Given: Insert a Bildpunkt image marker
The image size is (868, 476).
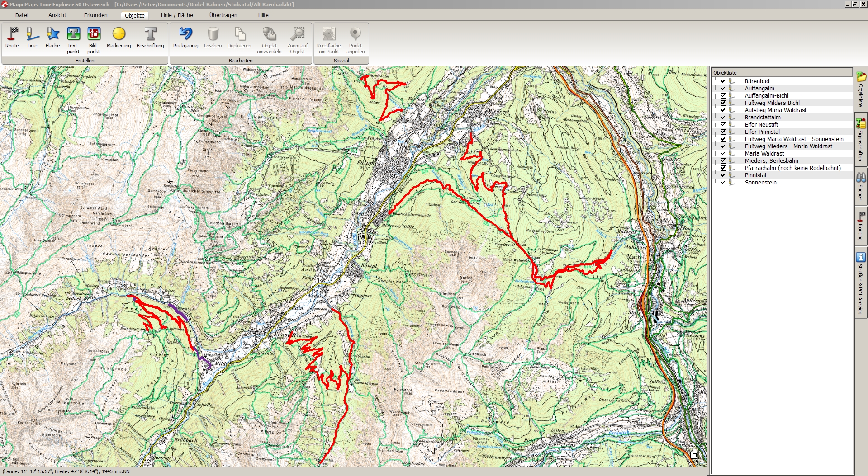Looking at the screenshot, I should click(94, 38).
